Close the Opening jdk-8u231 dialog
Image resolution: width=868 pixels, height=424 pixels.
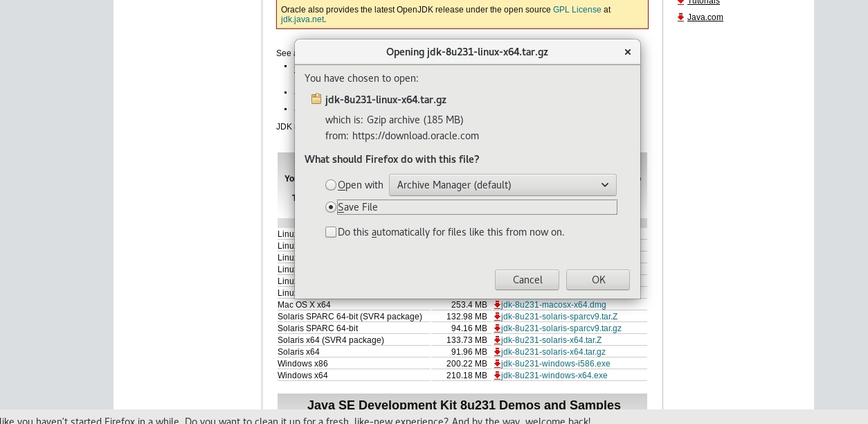pos(628,52)
